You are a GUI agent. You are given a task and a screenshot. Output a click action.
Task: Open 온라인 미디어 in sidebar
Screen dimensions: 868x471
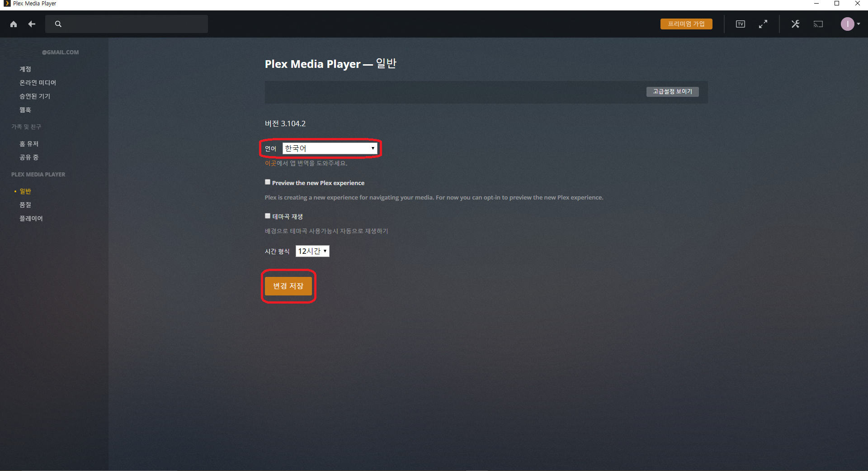point(38,83)
